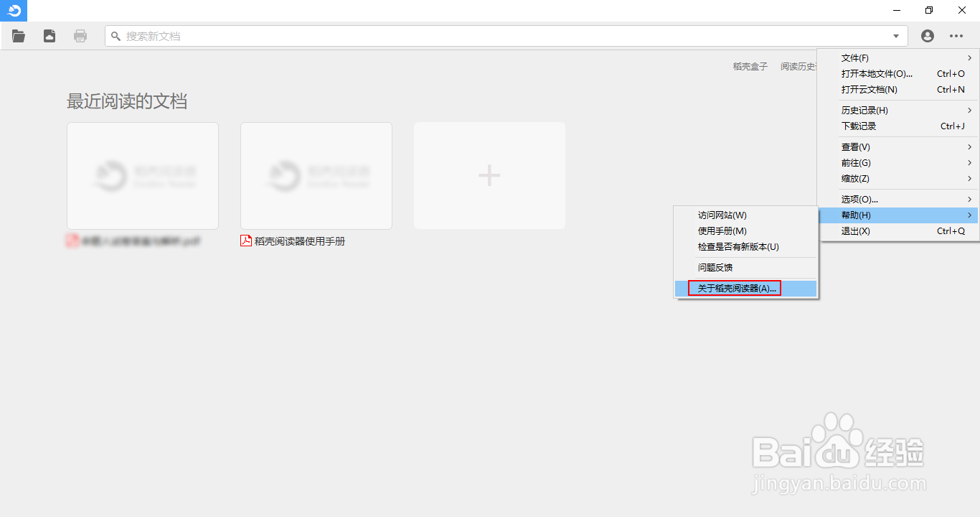Image resolution: width=980 pixels, height=517 pixels.
Task: Open cloud document icon in toolbar
Action: pos(50,36)
